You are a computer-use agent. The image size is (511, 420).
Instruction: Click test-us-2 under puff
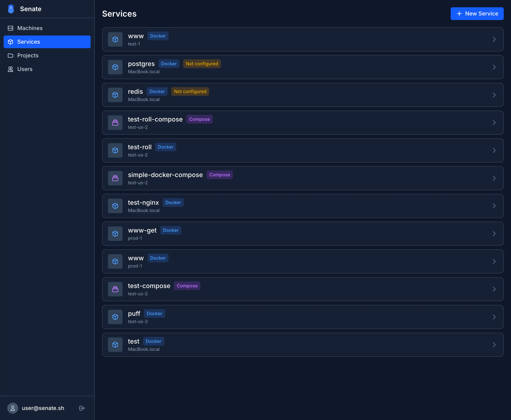(138, 321)
